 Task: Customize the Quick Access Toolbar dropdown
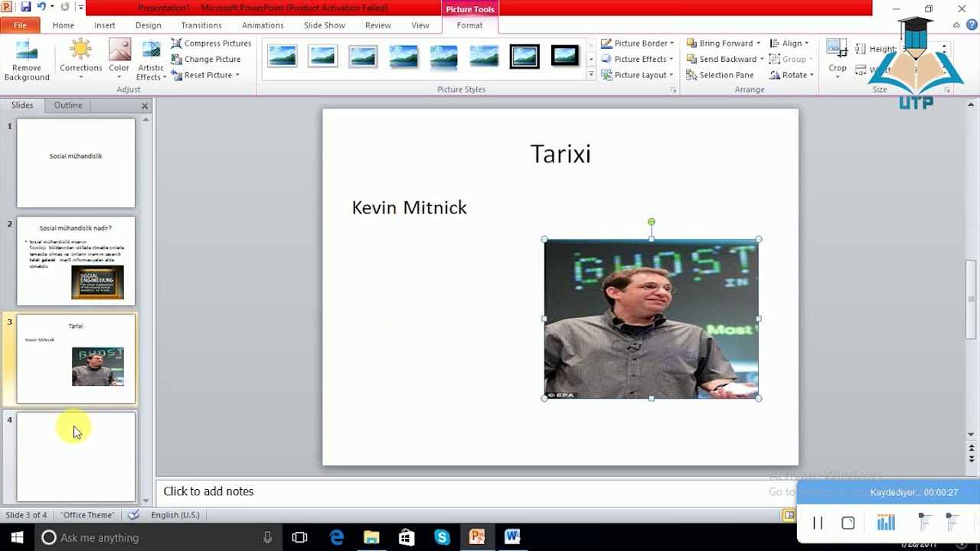(x=80, y=8)
